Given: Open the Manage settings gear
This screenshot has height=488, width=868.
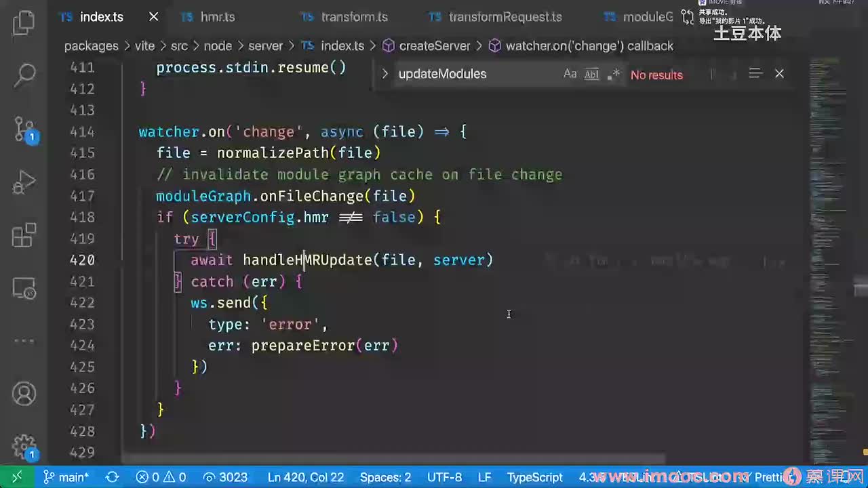Looking at the screenshot, I should tap(24, 446).
